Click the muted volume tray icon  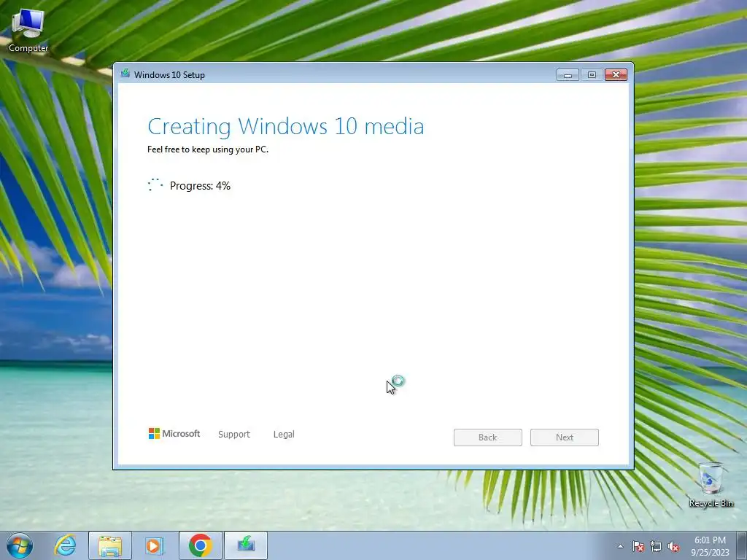click(x=673, y=547)
